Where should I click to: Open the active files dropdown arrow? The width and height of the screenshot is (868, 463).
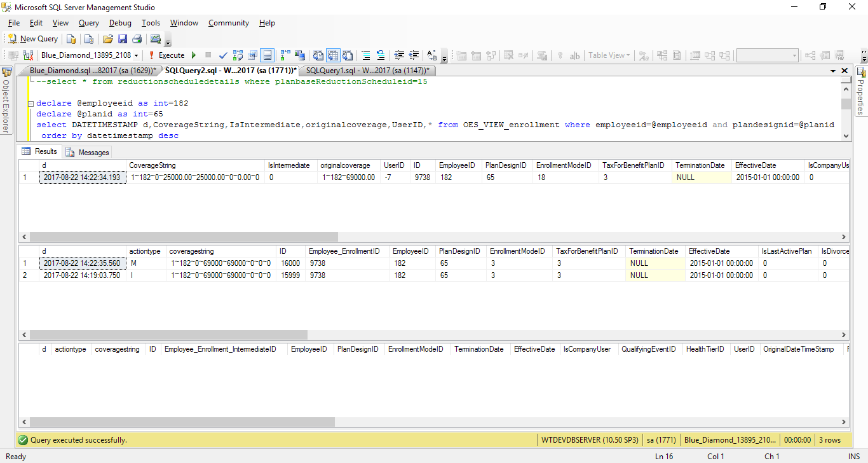(832, 71)
